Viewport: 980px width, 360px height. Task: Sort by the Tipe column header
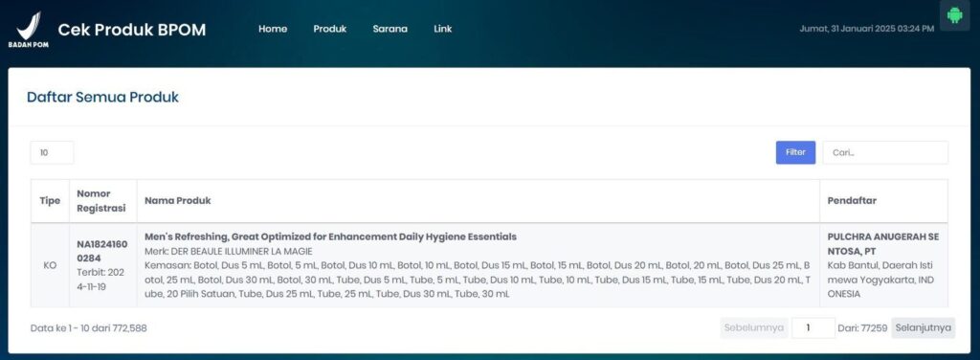[50, 201]
